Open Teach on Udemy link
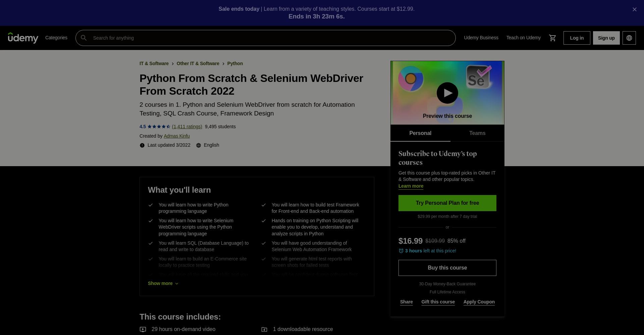 pos(523,38)
